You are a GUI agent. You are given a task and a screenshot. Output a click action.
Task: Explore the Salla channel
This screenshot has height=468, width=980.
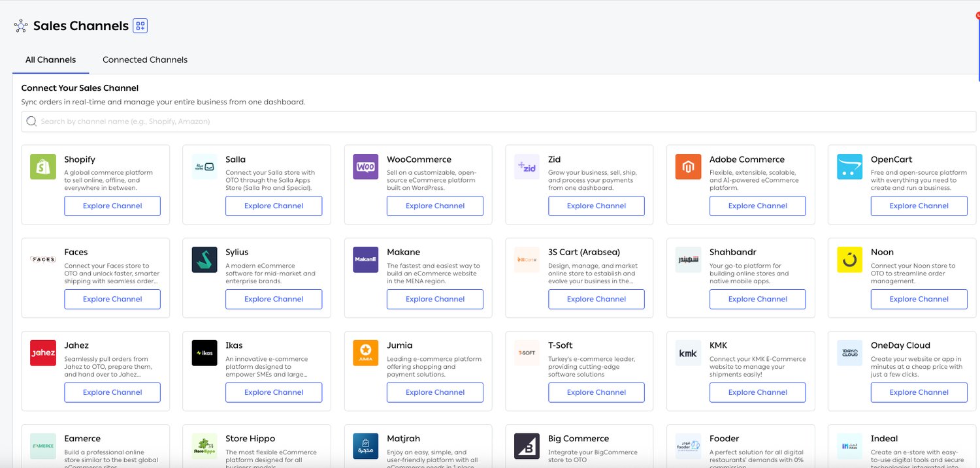[274, 206]
